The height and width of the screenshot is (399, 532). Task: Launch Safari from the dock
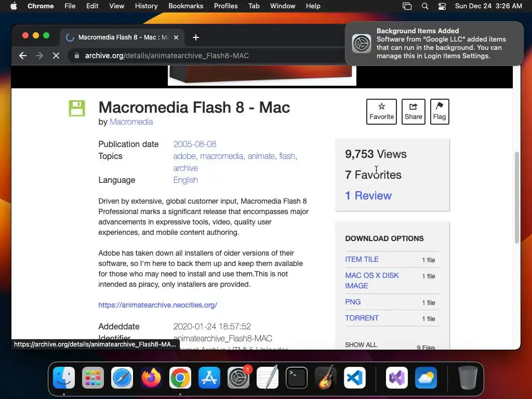(122, 378)
